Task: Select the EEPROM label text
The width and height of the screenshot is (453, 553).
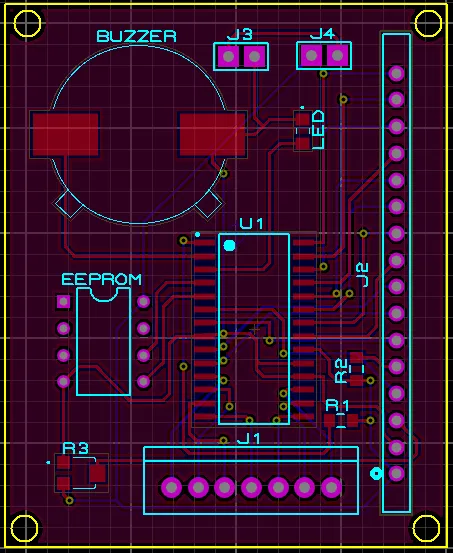Action: (x=101, y=279)
